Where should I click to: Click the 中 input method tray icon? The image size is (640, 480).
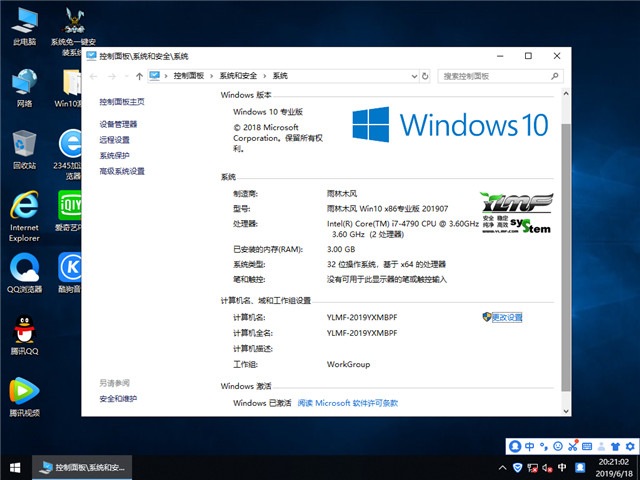[x=562, y=467]
